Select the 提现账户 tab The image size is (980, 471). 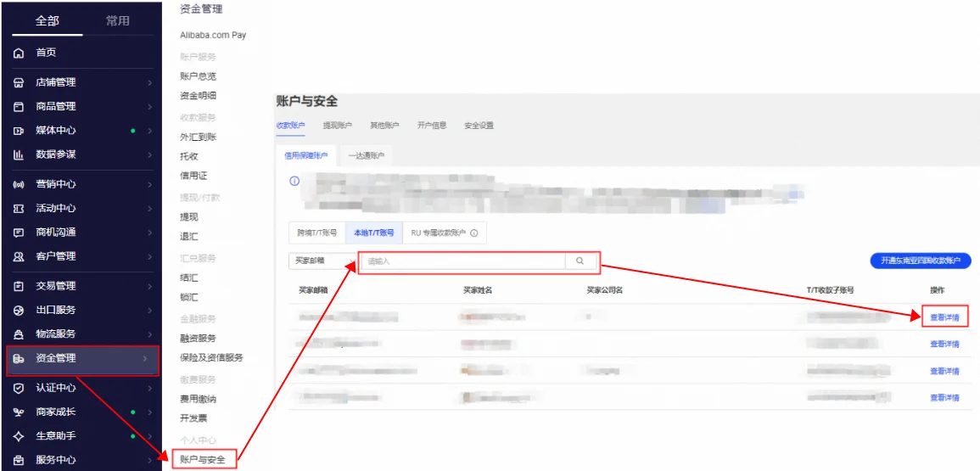point(338,126)
